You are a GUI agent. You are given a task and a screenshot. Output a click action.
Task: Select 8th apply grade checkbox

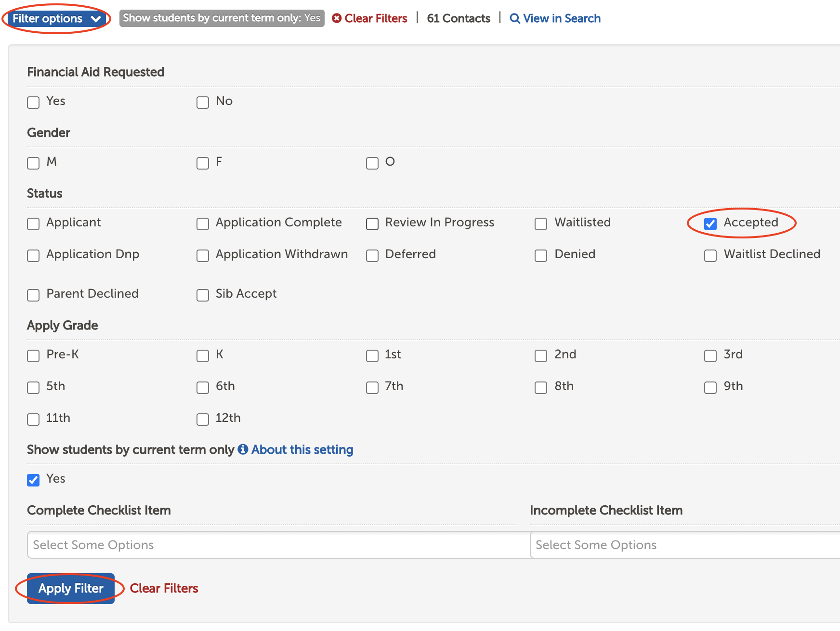tap(541, 387)
